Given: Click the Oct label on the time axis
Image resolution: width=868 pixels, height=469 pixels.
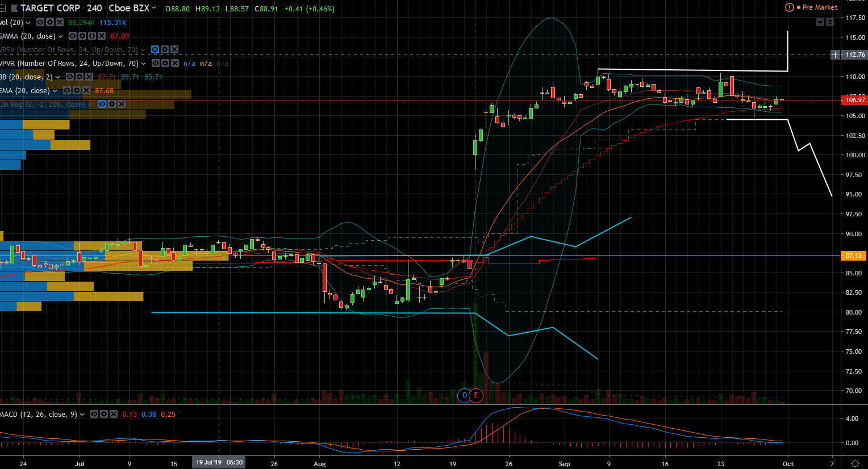Looking at the screenshot, I should pos(788,464).
